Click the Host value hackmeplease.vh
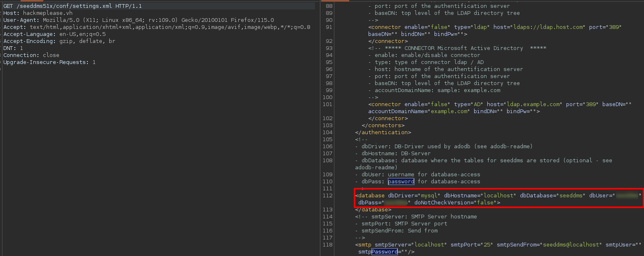 47,13
